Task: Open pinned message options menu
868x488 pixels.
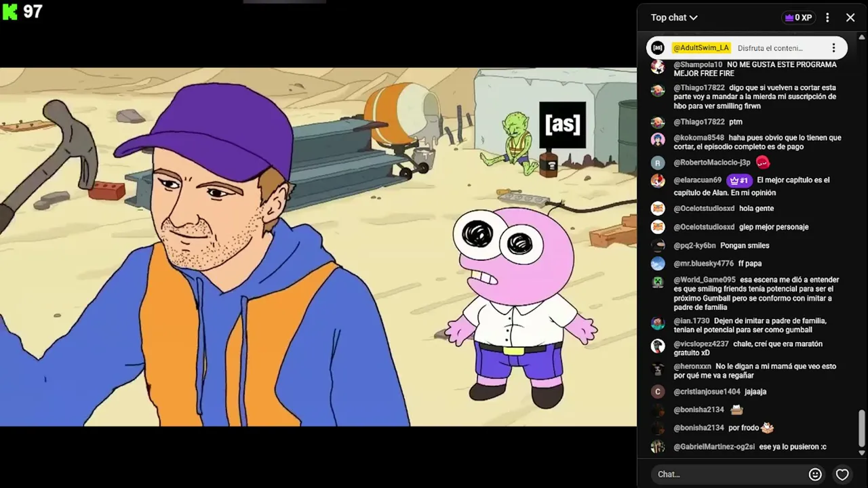Action: pos(833,48)
